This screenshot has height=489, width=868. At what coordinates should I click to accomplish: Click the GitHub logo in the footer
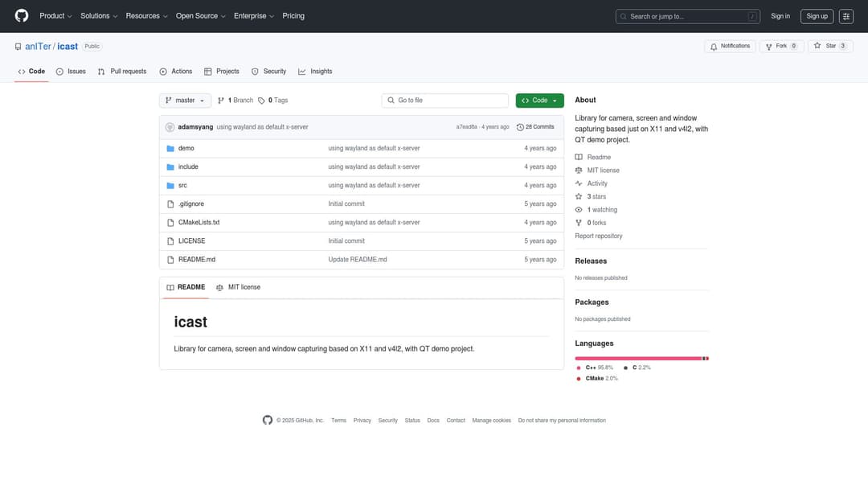(x=268, y=421)
